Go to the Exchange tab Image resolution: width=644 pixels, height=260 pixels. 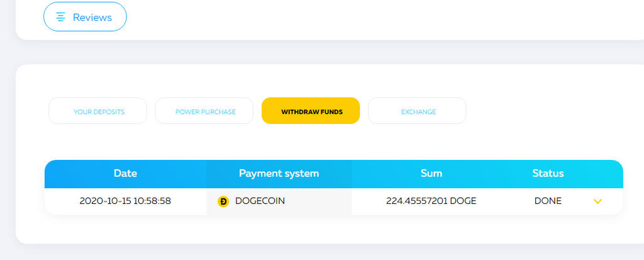coord(417,111)
